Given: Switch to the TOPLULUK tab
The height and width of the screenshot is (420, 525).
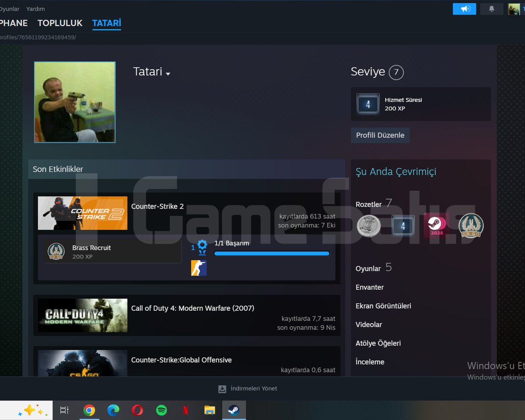Looking at the screenshot, I should click(x=60, y=23).
